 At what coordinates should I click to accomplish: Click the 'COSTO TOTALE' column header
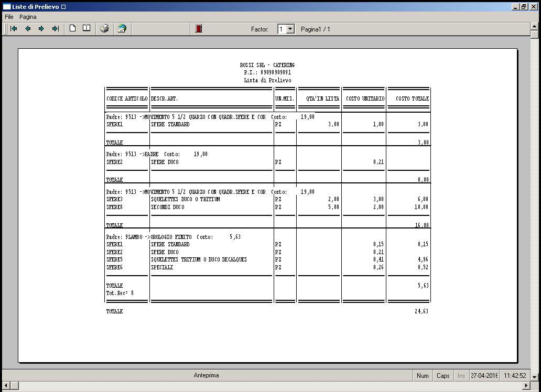pyautogui.click(x=413, y=99)
